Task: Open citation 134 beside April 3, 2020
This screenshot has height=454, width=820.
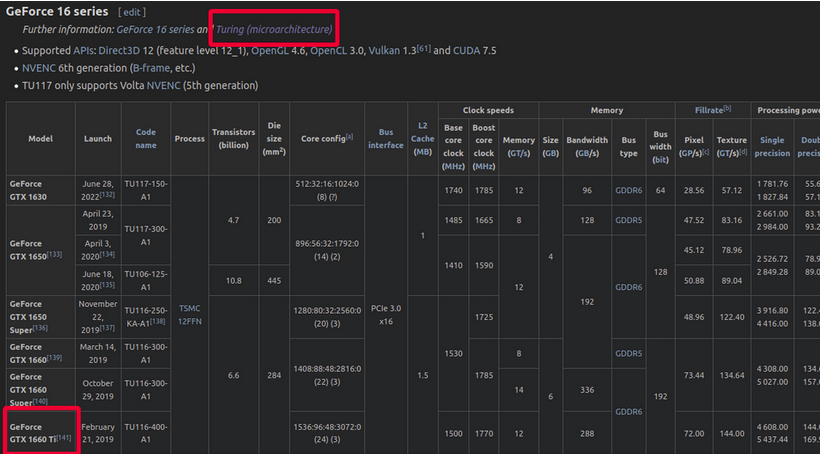Action: (x=107, y=255)
